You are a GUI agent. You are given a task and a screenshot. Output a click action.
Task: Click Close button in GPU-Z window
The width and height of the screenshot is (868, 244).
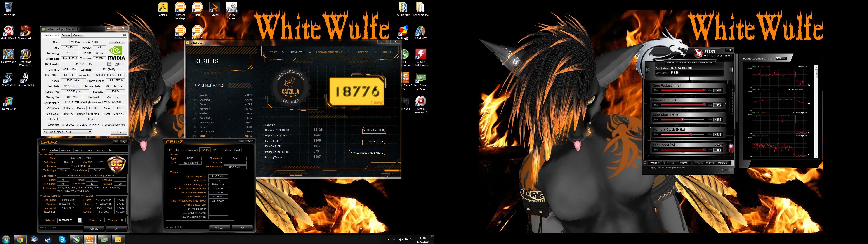119,132
